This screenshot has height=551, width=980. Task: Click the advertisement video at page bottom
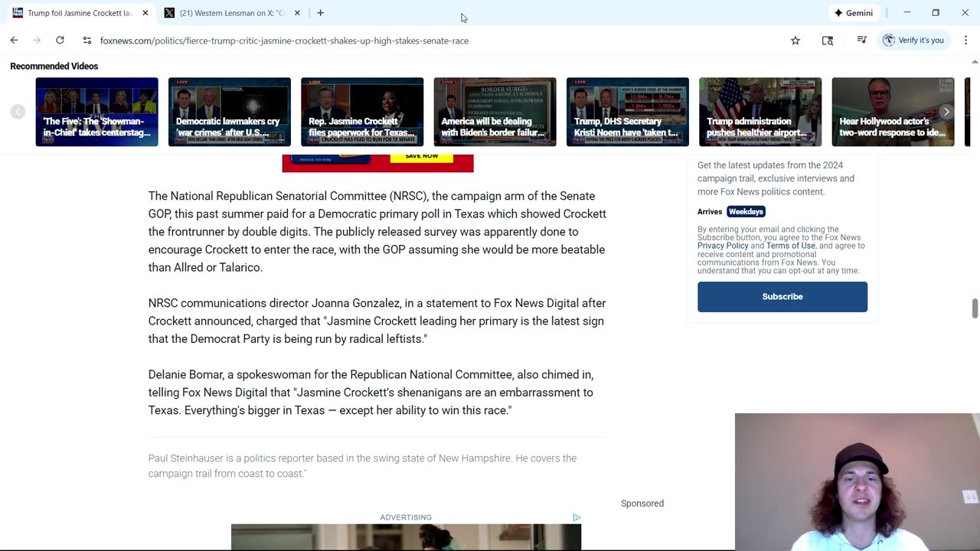[x=406, y=537]
